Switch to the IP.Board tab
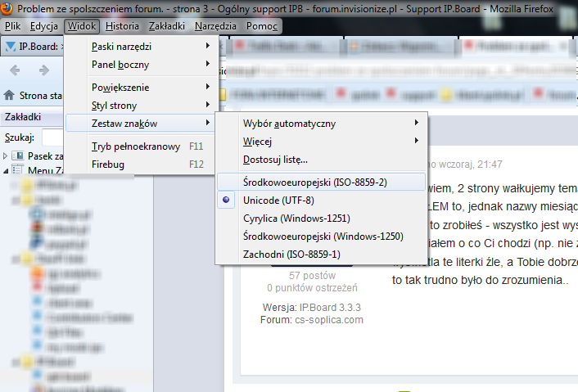This screenshot has height=392, width=578. pos(34,47)
